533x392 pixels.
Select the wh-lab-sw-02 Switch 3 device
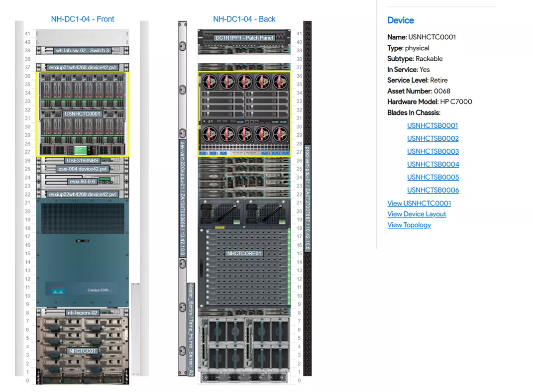(82, 51)
